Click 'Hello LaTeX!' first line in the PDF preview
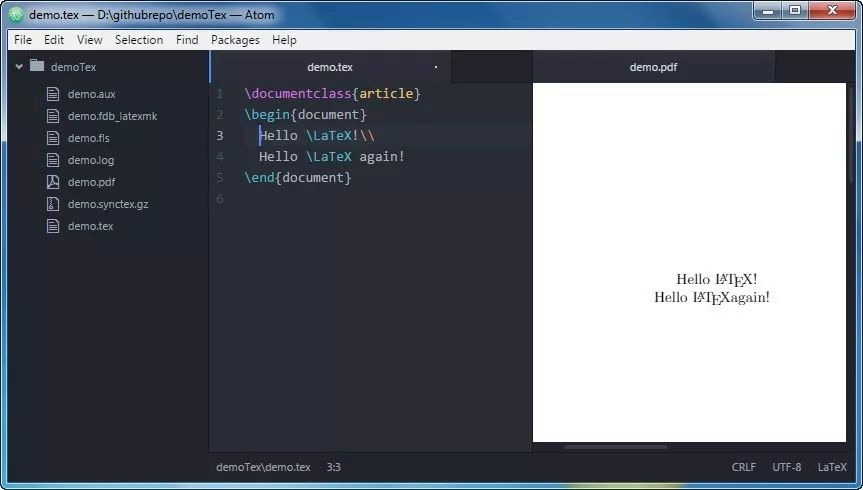The image size is (863, 490). [717, 280]
